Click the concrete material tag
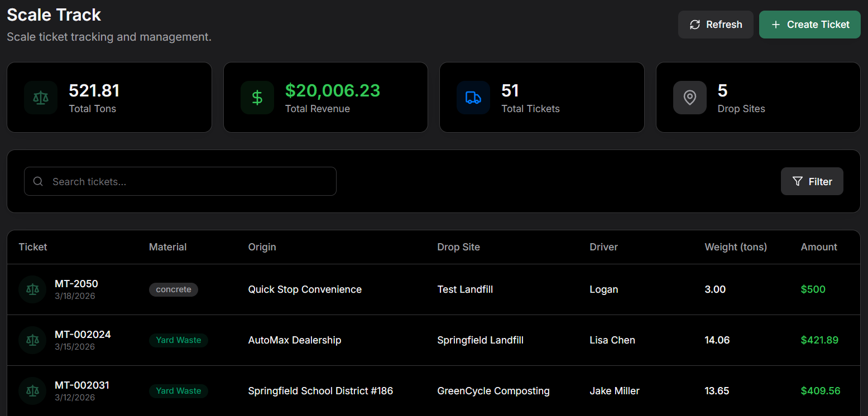 click(174, 289)
